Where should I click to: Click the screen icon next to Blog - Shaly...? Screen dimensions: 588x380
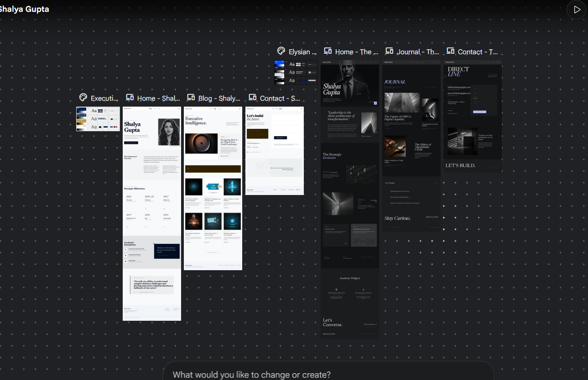[191, 98]
